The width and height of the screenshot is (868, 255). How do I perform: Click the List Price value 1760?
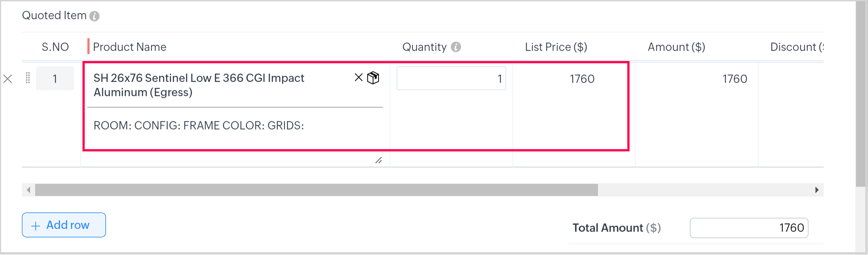(582, 79)
